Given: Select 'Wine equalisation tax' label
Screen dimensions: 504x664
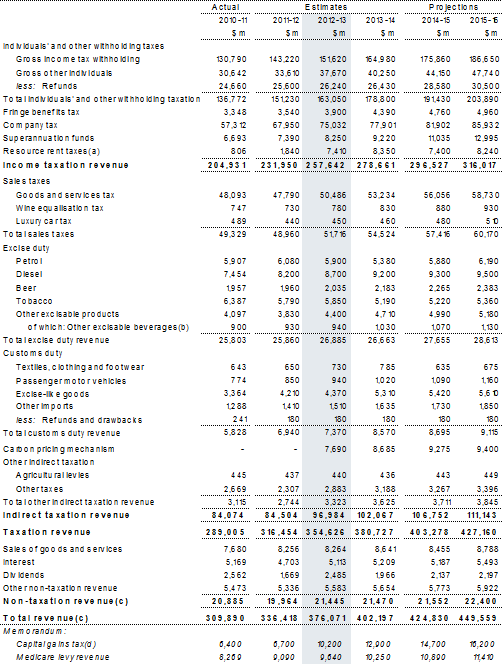Looking at the screenshot, I should [x=60, y=208].
